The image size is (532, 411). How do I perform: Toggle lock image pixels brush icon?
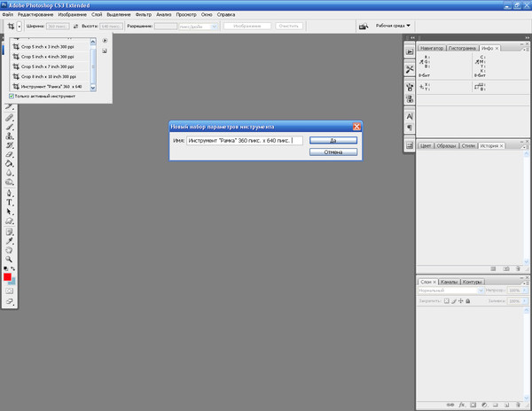coord(454,301)
